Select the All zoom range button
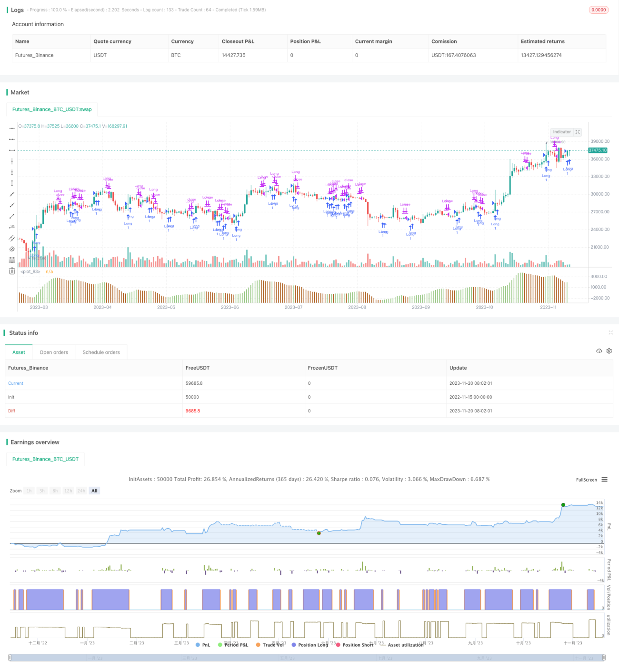 (94, 491)
